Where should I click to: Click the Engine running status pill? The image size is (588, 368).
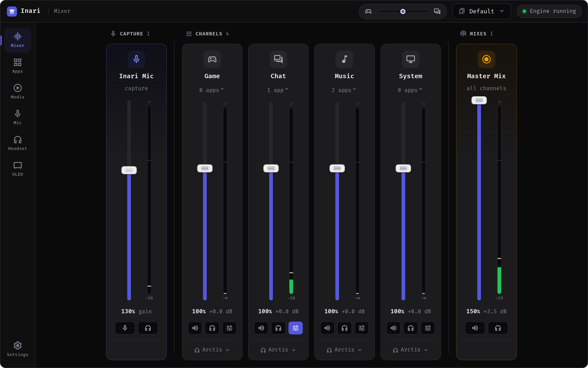click(x=549, y=11)
